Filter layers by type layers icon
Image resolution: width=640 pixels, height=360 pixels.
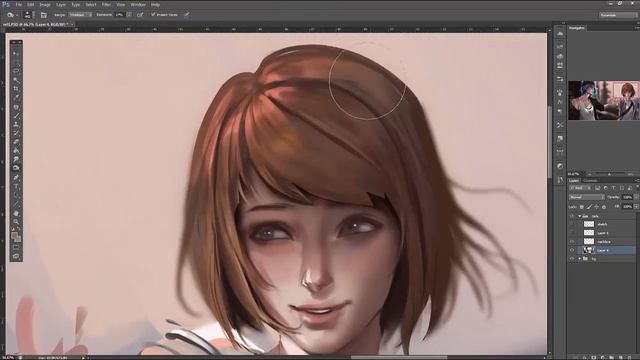pyautogui.click(x=613, y=188)
